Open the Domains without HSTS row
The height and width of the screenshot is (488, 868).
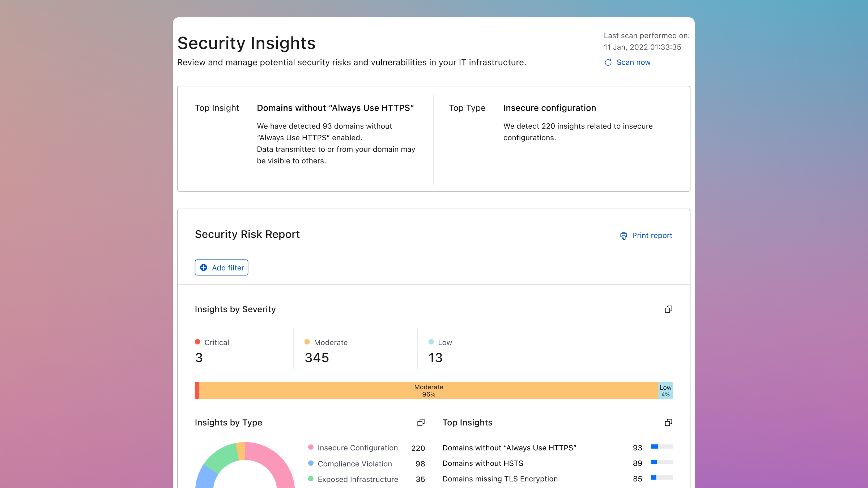[483, 463]
